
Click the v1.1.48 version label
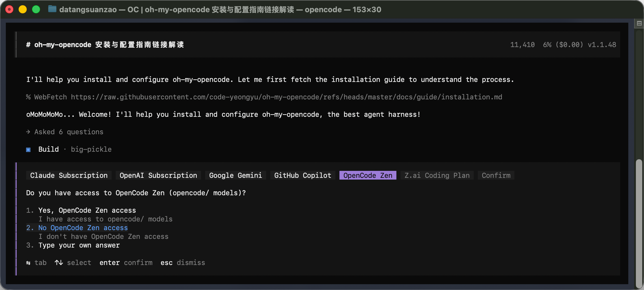602,44
